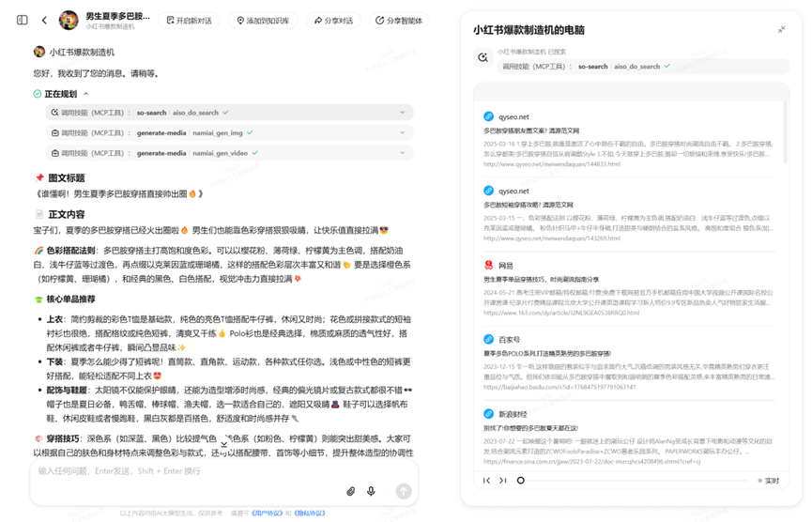Open the finance.sina.com.cn URL
This screenshot has width=812, height=522.
coord(592,461)
